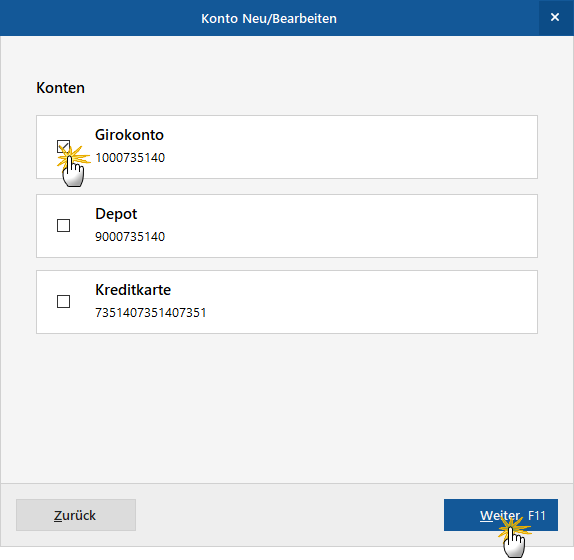Click card number 7351407351407351
The width and height of the screenshot is (574, 560).
150,313
